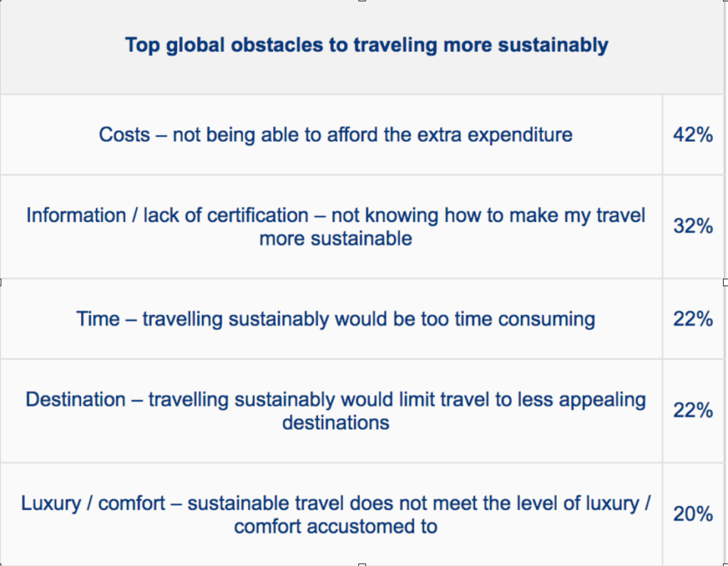Image resolution: width=728 pixels, height=566 pixels.
Task: Click the 22% value in the Destination row
Action: tap(693, 410)
